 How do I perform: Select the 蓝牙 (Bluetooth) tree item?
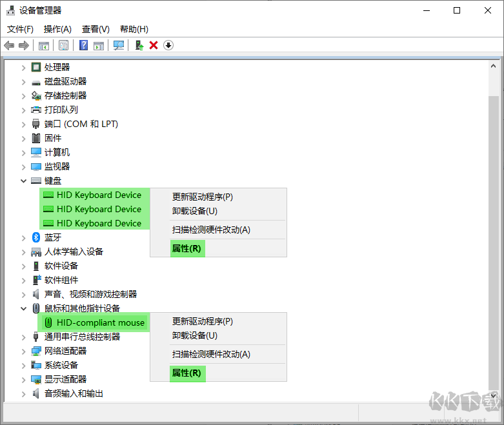(x=53, y=237)
